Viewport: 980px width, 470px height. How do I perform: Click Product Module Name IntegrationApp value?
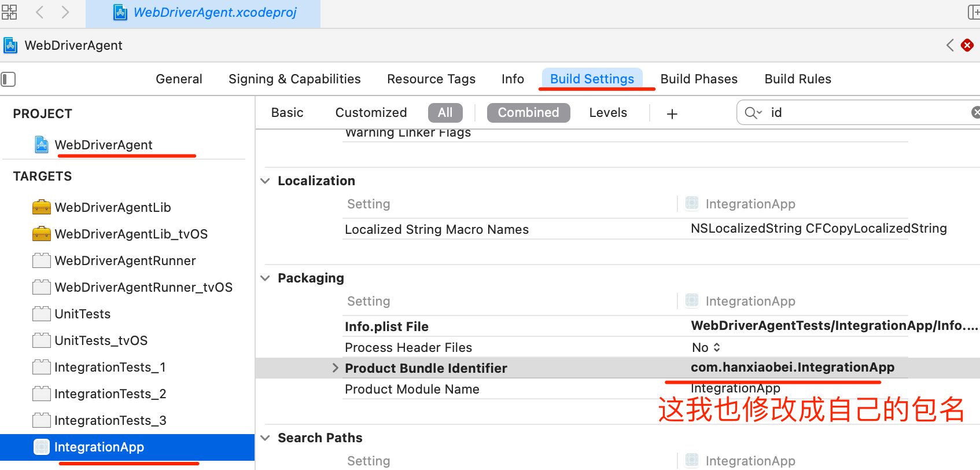735,388
